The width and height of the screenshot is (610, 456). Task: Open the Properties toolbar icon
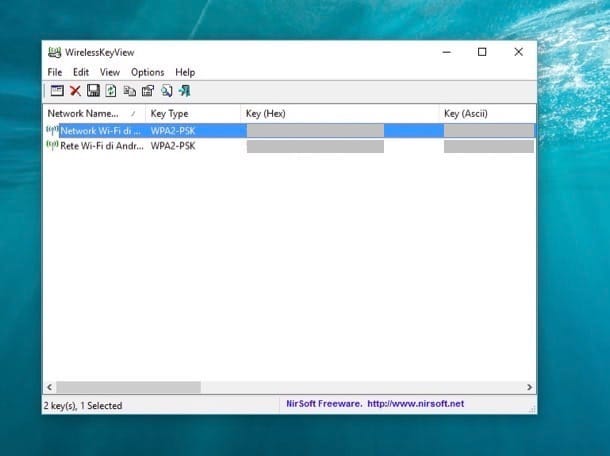click(148, 91)
